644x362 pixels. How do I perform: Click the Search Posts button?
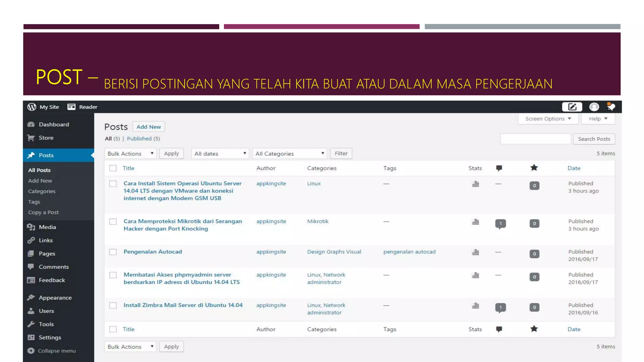point(594,139)
